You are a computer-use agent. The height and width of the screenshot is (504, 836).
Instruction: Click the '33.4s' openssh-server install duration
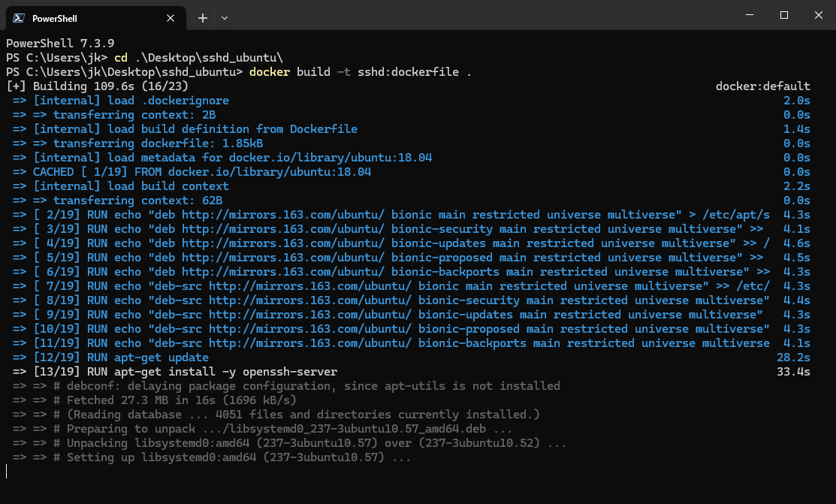pos(793,372)
